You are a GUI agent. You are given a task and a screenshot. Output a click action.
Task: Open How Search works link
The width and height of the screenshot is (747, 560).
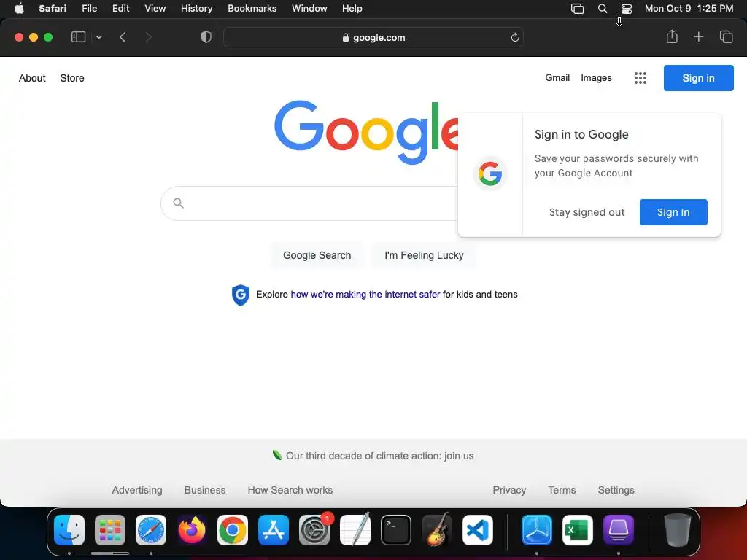[x=290, y=490]
